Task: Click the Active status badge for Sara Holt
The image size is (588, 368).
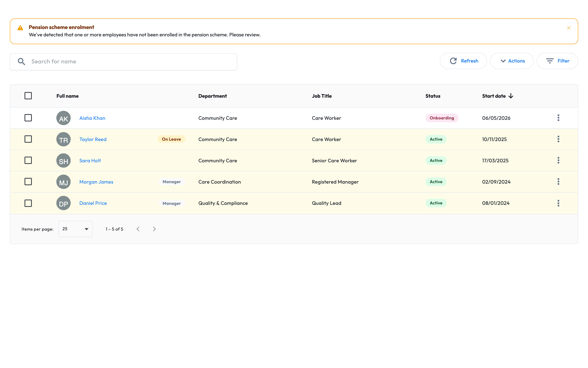Action: coord(436,160)
